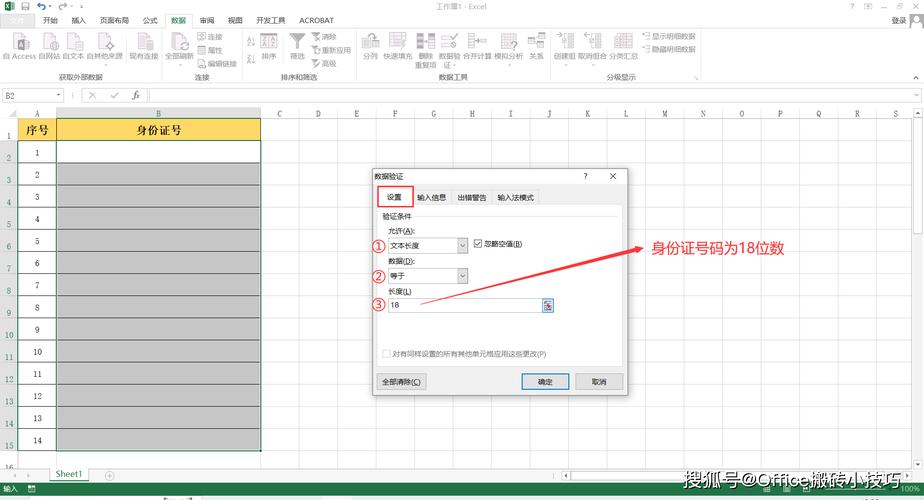
Task: Click the 合并计算 consolidate icon
Action: tap(477, 43)
